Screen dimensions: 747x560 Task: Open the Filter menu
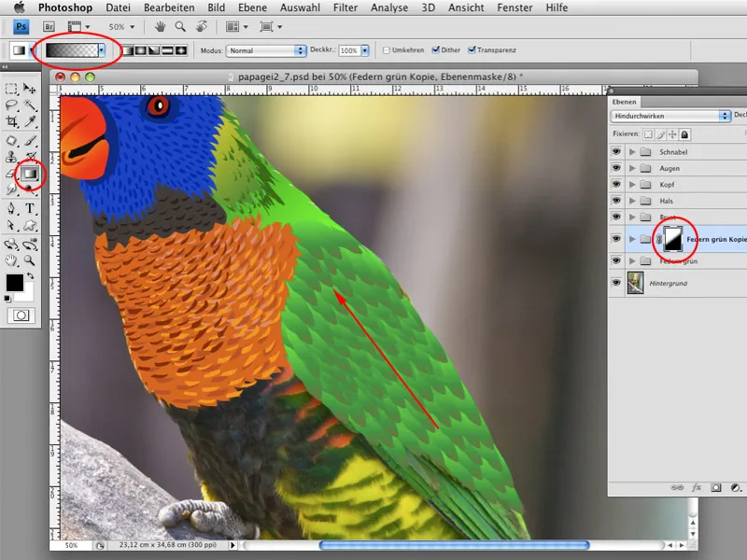345,7
